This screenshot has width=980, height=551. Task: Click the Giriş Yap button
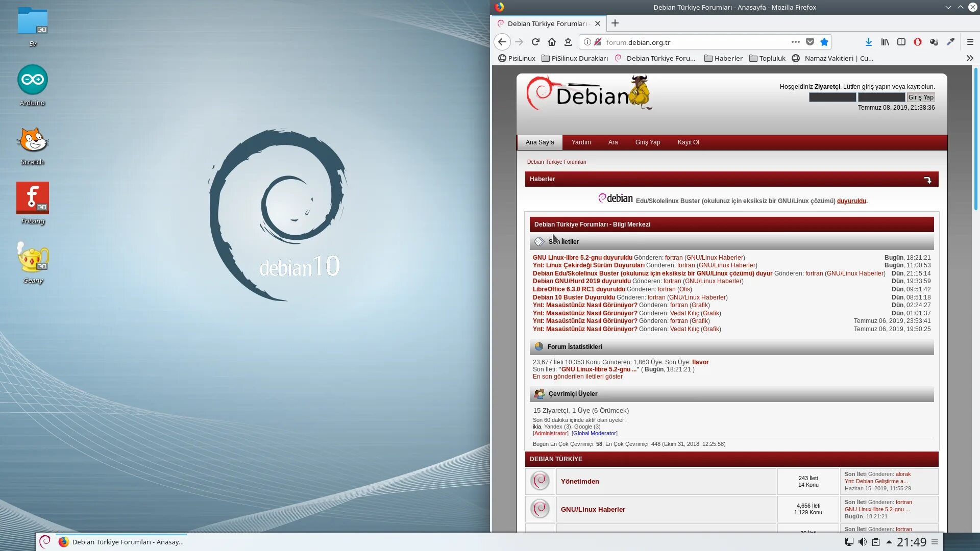(921, 97)
